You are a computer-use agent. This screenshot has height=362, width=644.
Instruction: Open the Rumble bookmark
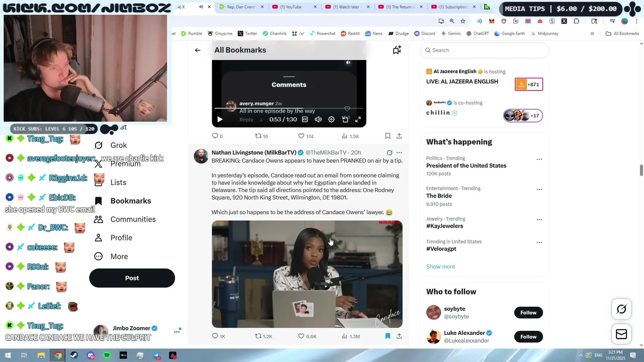(191, 34)
